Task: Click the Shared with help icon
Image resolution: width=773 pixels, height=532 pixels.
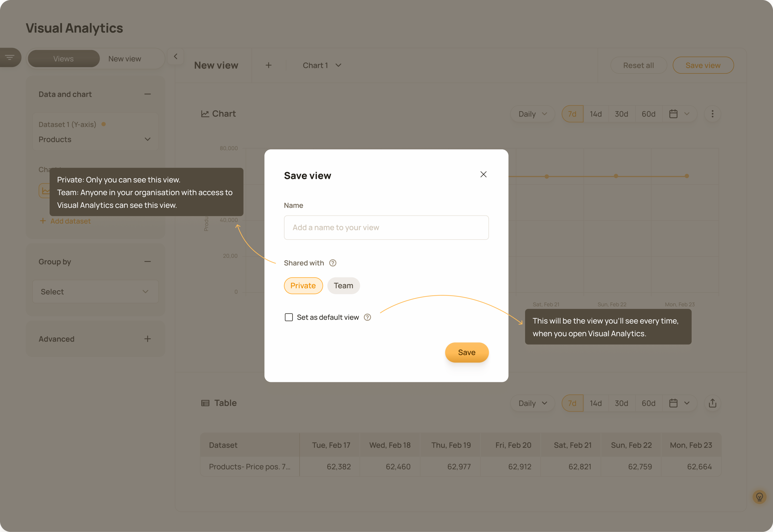Action: [333, 263]
